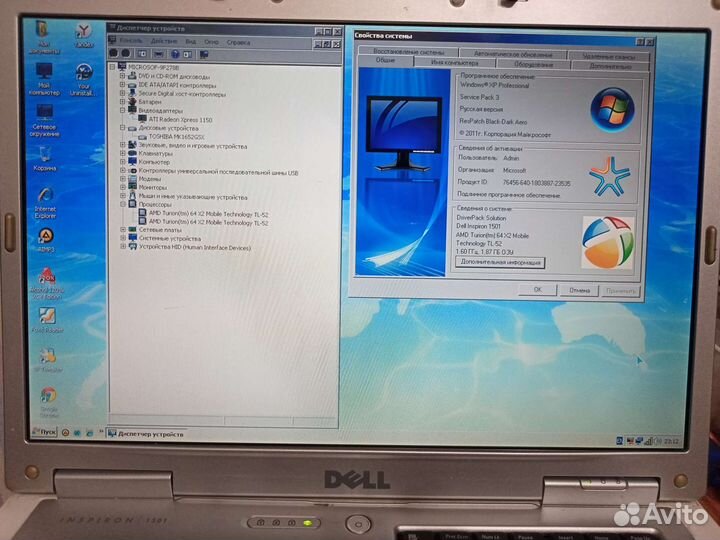Click the Service Pack 3 text

479,97
